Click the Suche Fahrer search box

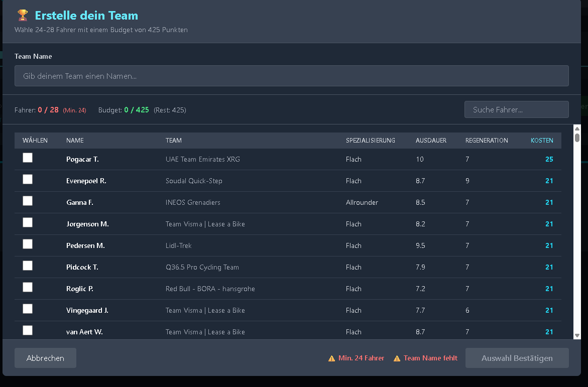click(x=516, y=109)
